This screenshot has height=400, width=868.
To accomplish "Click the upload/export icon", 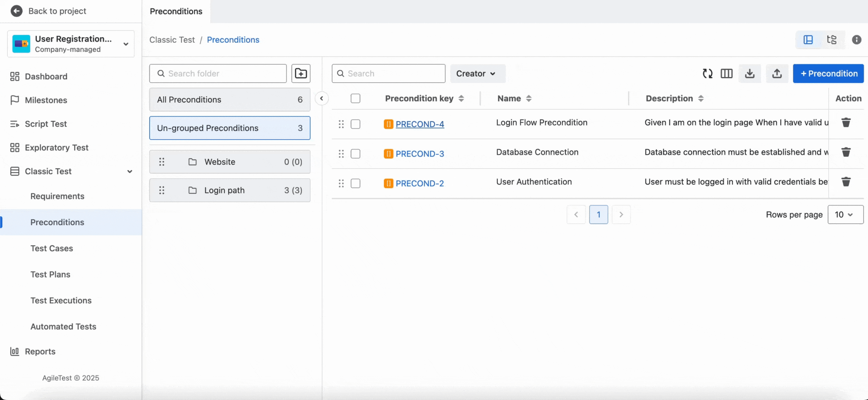I will 777,73.
